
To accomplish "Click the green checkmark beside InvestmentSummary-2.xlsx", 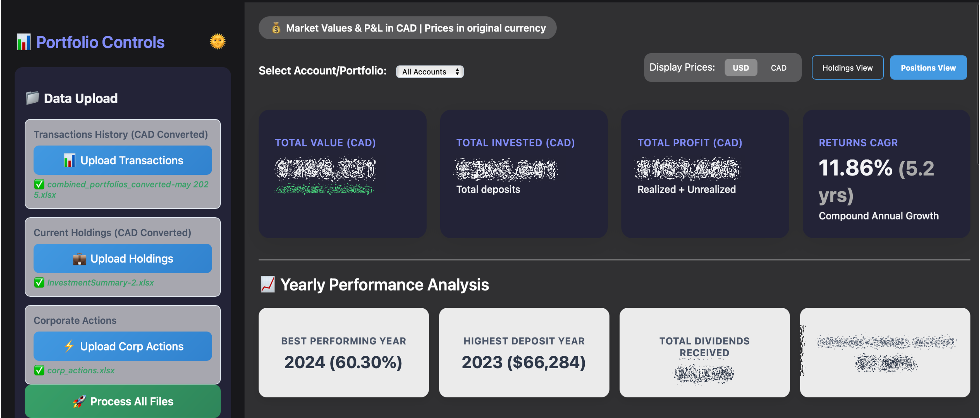I will (x=39, y=283).
